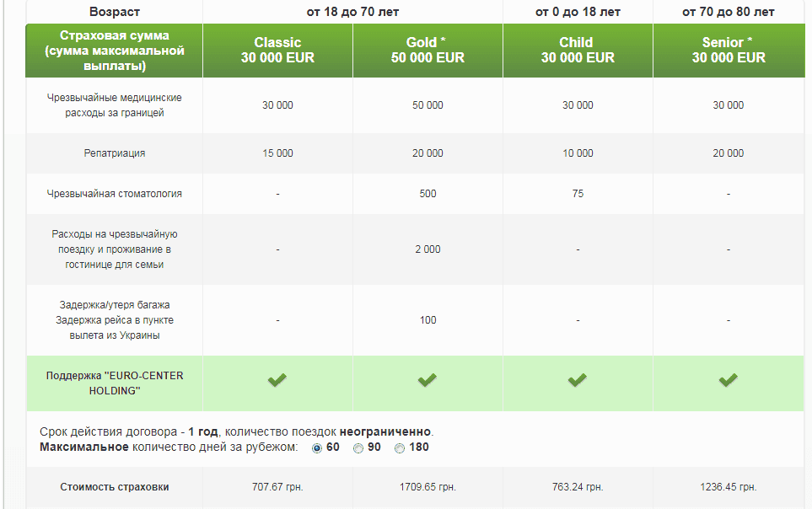Click the "Репатриация" row label

115,153
